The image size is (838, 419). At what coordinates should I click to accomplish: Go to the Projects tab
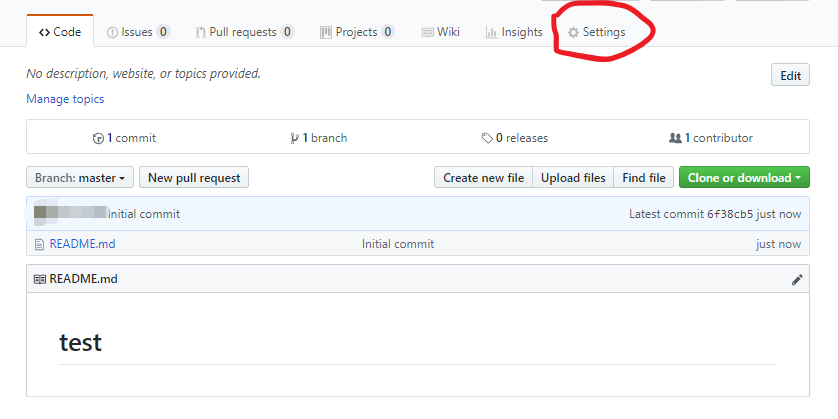click(357, 32)
